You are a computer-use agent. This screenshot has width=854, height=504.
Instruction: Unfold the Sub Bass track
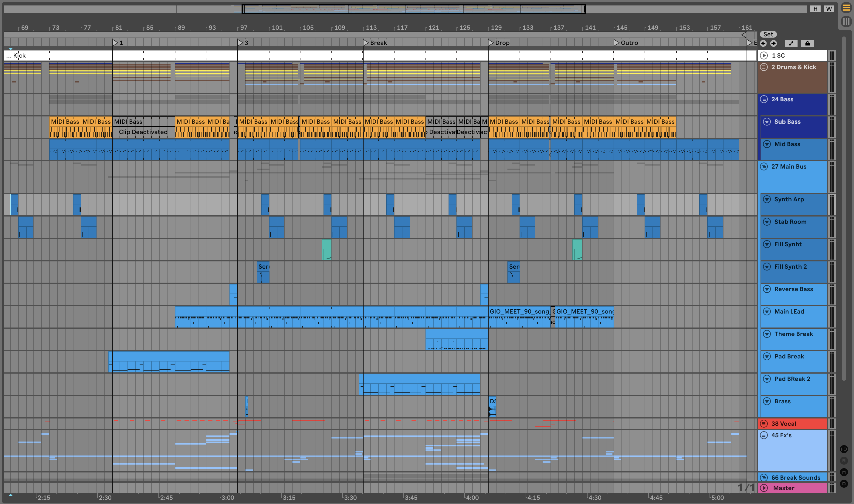point(767,122)
